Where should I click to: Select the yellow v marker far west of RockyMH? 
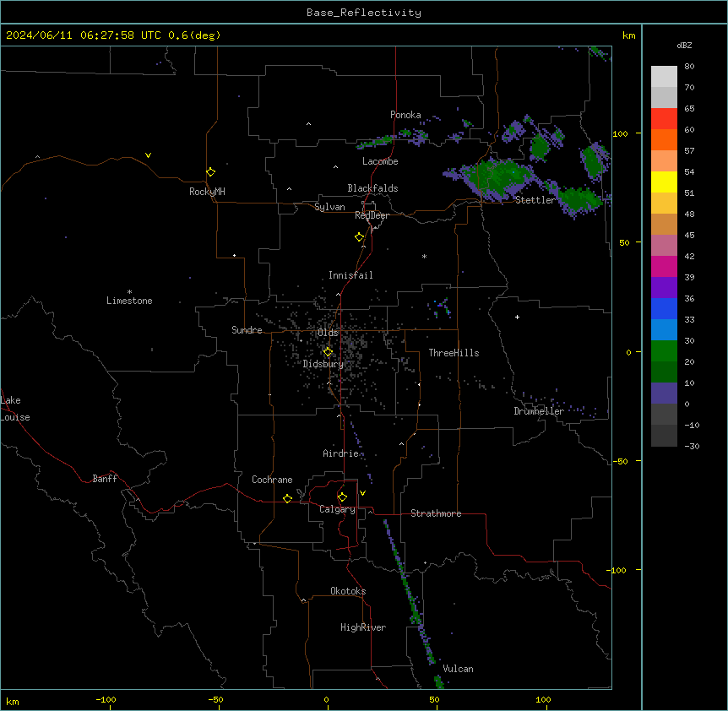148,155
